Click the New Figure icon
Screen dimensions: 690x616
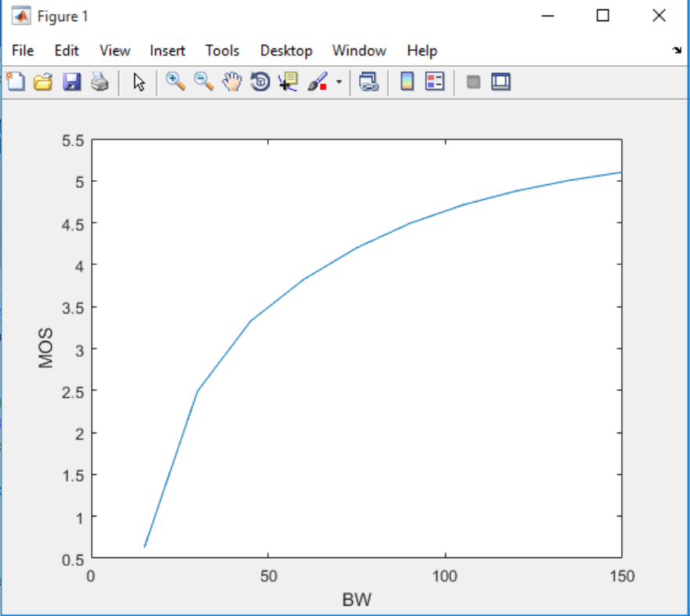click(x=16, y=82)
